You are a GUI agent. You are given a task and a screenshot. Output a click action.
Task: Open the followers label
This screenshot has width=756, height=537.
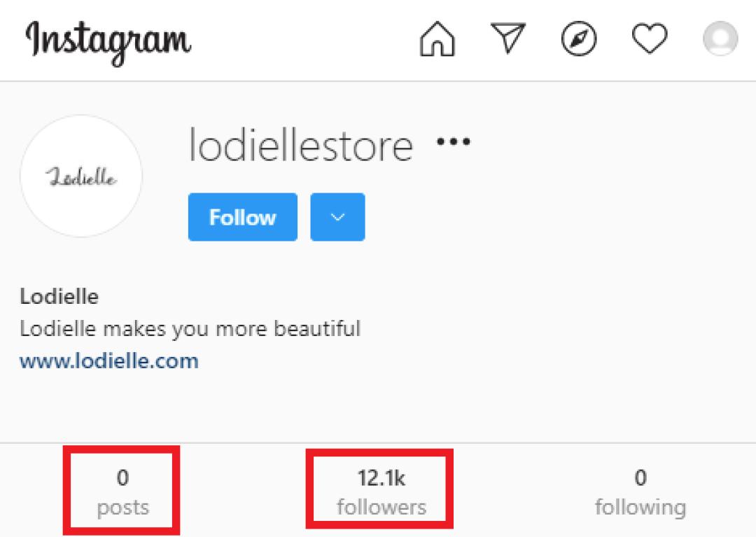tap(381, 506)
